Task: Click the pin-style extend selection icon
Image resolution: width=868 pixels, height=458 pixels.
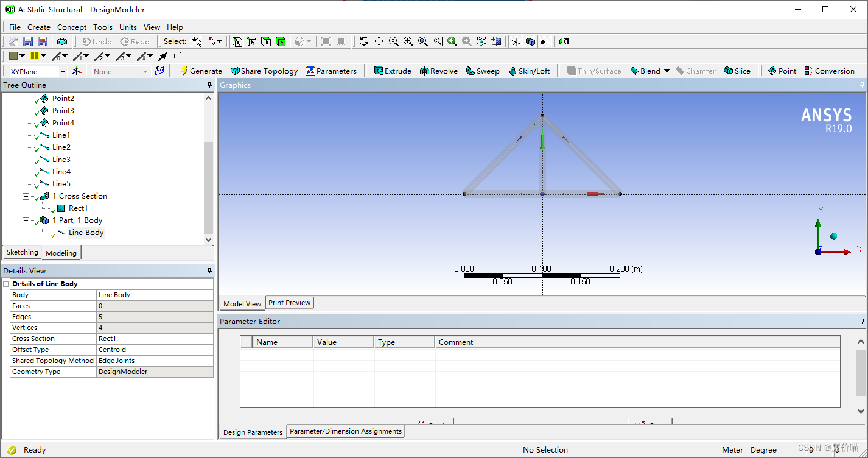Action: (x=163, y=56)
